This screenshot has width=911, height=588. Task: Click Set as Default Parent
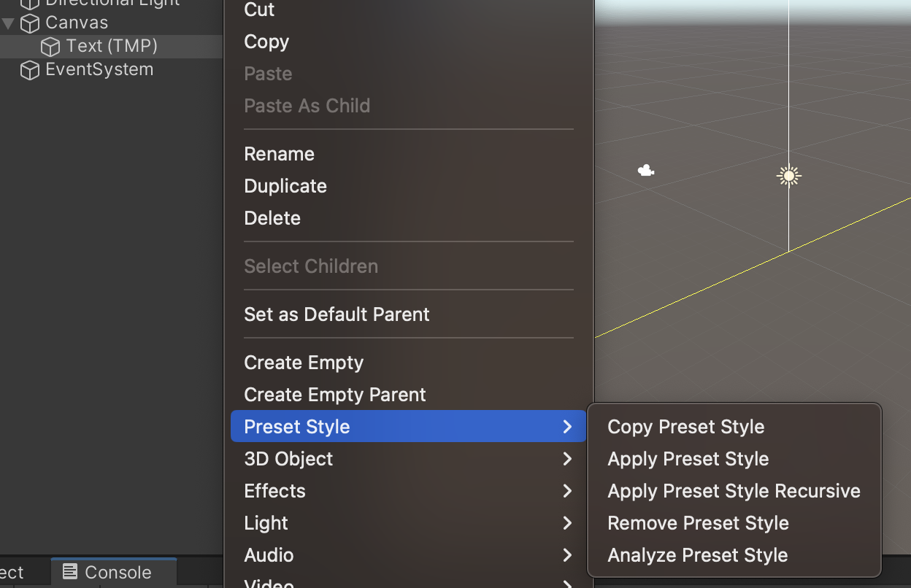click(x=337, y=314)
